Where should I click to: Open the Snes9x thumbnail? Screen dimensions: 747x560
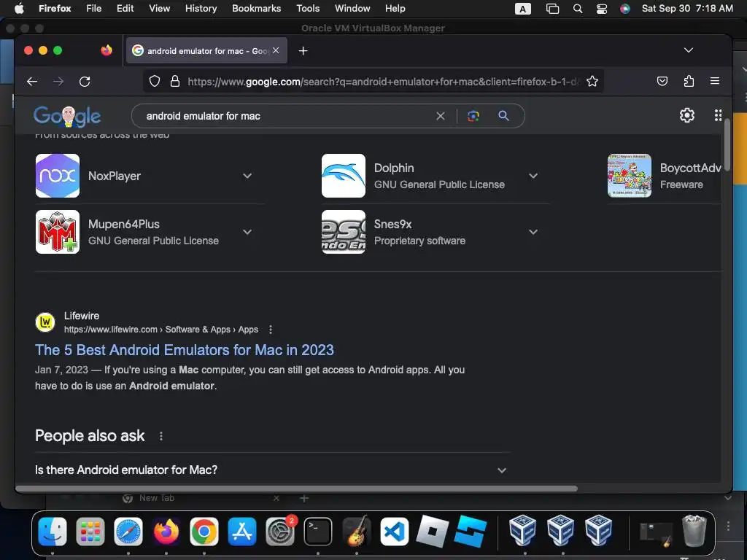(x=344, y=232)
